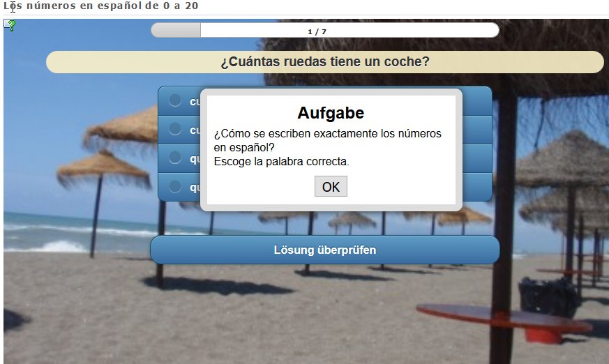
Task: Click the topmost answer label starting with cu
Action: pyautogui.click(x=195, y=101)
